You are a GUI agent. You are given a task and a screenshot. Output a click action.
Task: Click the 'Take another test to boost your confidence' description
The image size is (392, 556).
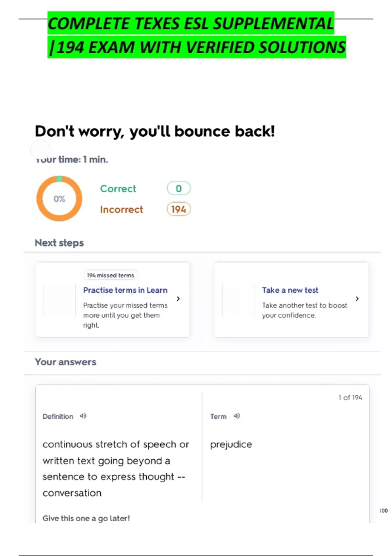pos(304,310)
